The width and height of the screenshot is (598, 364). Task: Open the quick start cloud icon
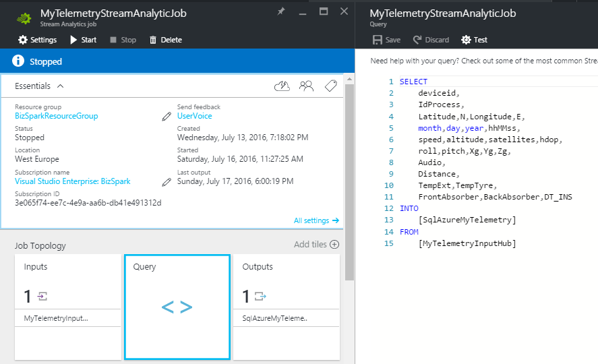point(282,86)
